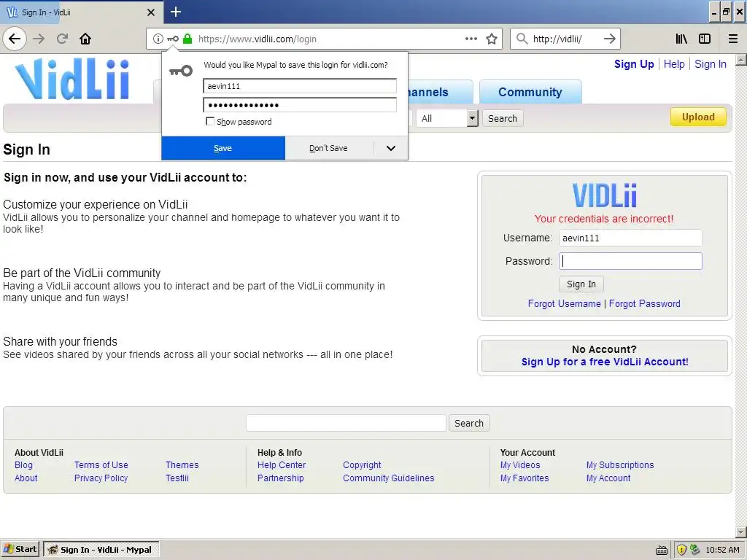Open the Testlii footer link
This screenshot has height=560, width=747.
(177, 478)
